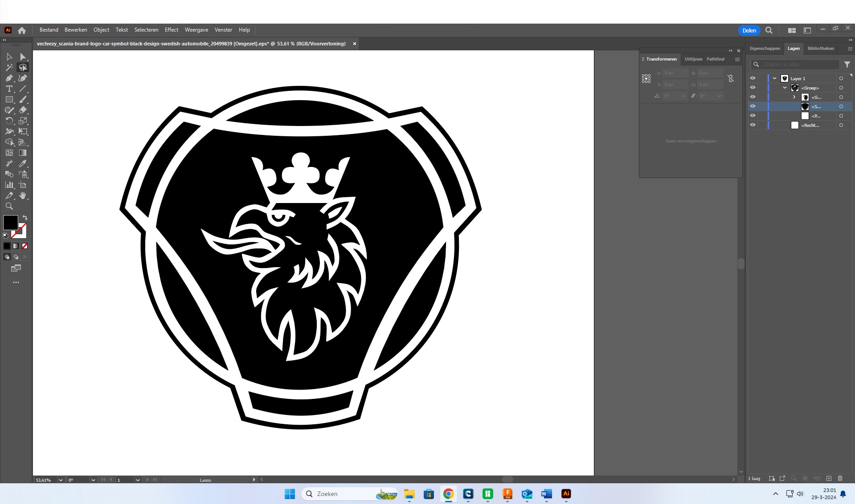Open the Transformeren panel options menu
Viewport: 855px width, 504px height.
(737, 59)
